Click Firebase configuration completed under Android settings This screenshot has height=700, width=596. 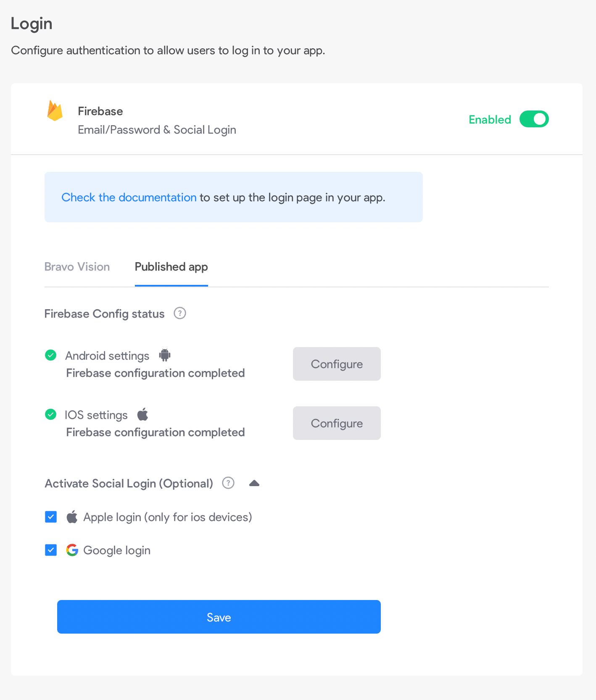point(156,373)
